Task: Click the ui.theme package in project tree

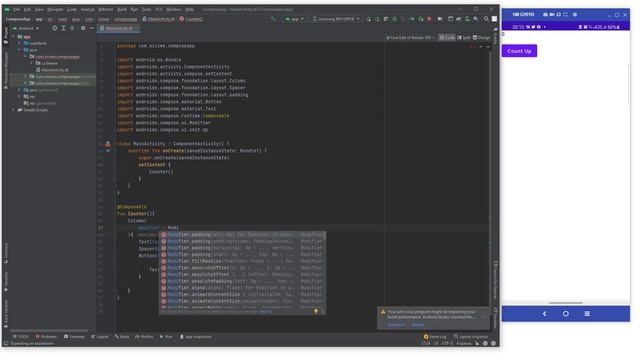Action: pos(47,63)
